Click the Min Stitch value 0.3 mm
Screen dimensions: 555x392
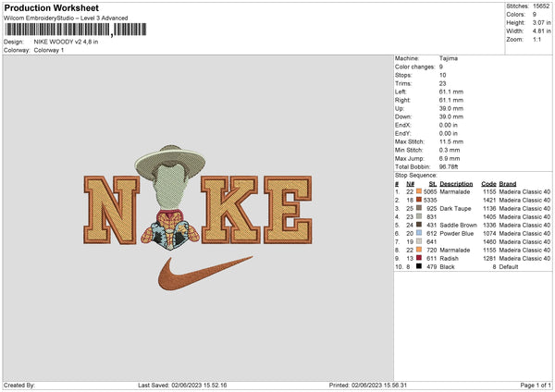click(x=450, y=150)
